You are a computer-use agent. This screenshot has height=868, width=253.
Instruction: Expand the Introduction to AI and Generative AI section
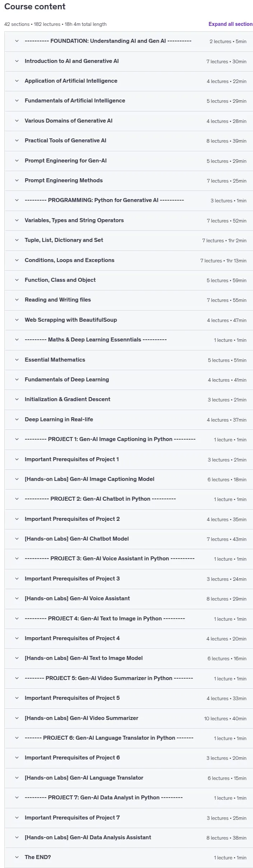pos(128,61)
